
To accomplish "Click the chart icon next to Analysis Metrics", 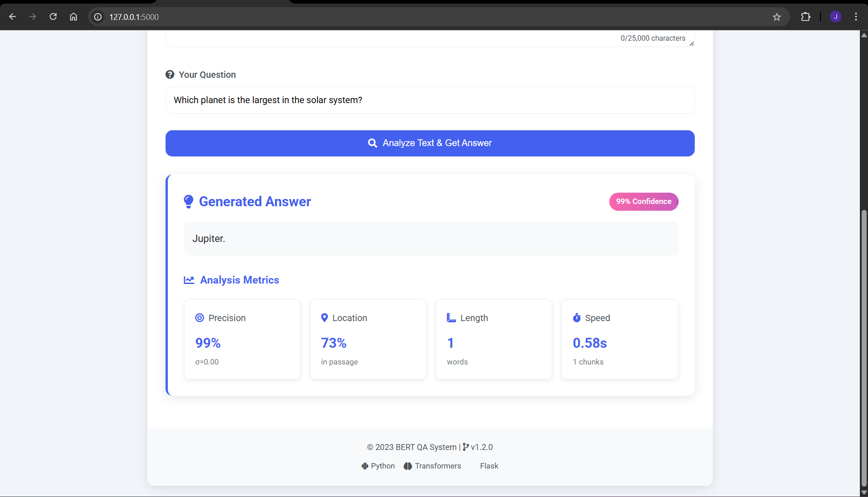I will click(189, 280).
